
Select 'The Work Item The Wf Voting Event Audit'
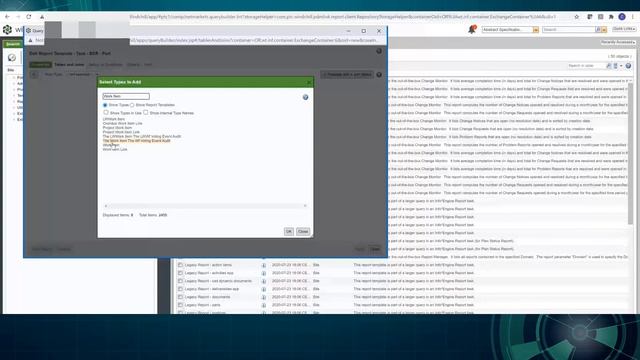[136, 141]
